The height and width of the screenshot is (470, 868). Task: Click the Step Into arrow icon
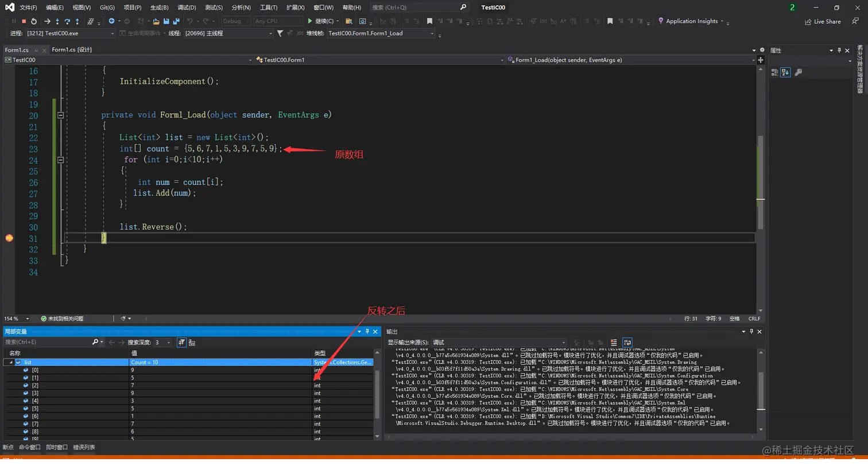(x=57, y=21)
